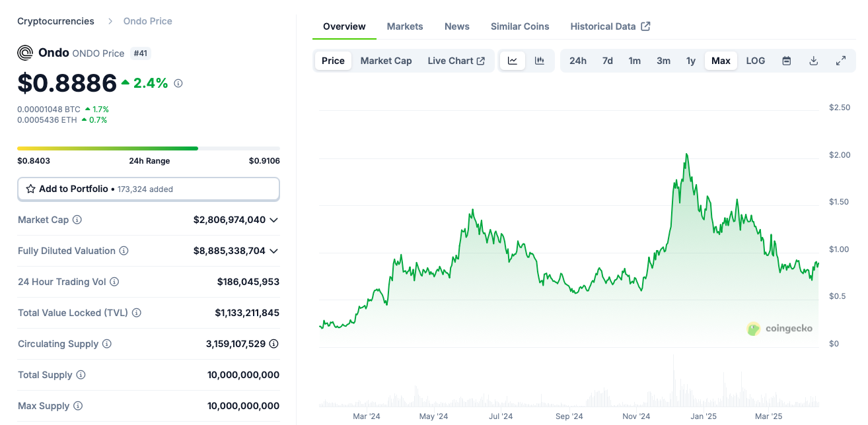The height and width of the screenshot is (425, 868).
Task: Click Add to Portfolio button
Action: coord(149,189)
